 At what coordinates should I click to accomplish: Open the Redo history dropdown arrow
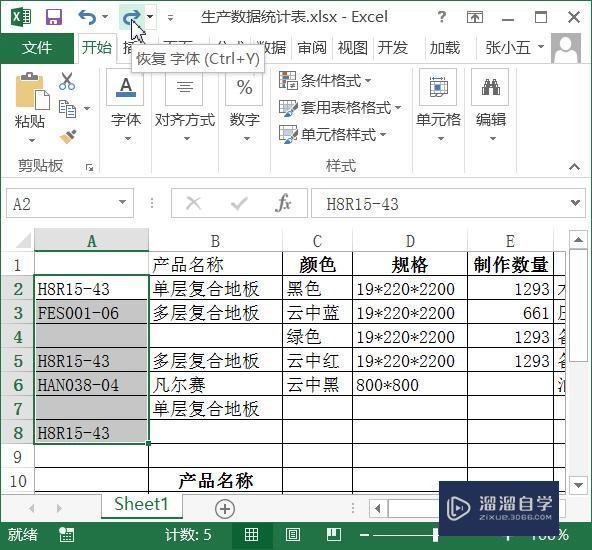tap(150, 17)
